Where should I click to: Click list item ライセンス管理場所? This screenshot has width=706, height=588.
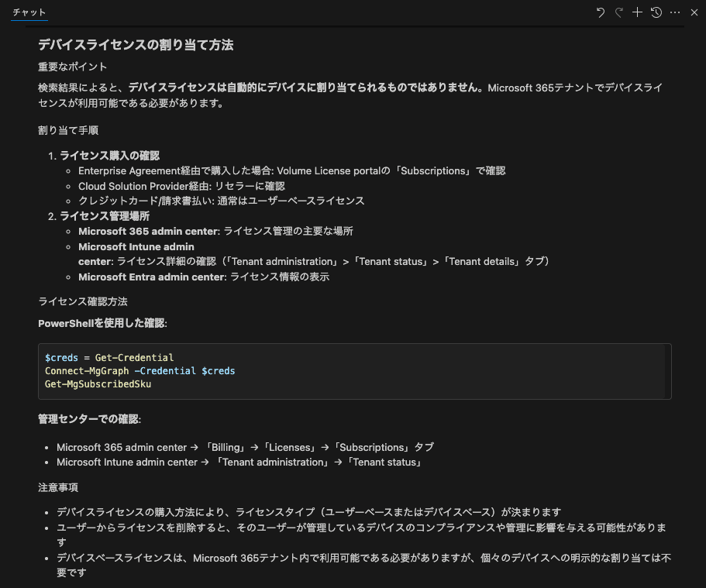(x=105, y=216)
